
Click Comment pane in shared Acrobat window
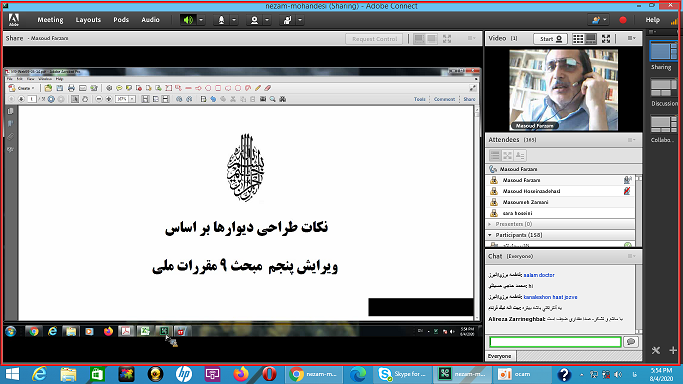point(444,99)
